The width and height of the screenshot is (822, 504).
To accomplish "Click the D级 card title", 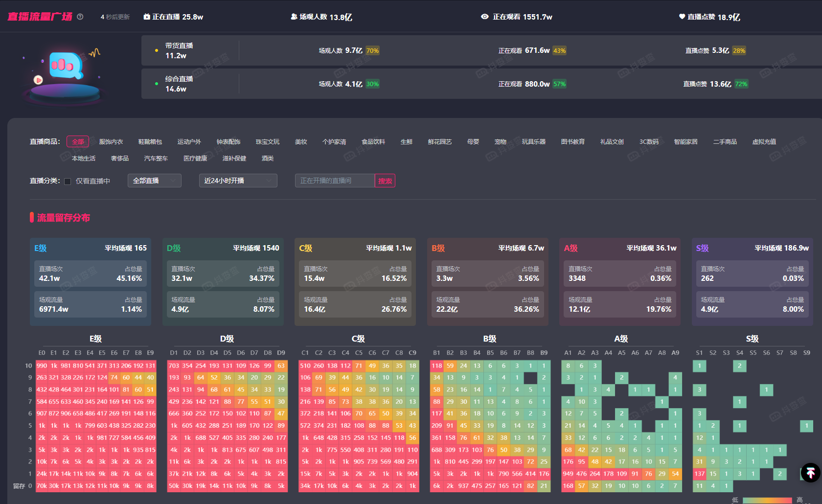I will (x=174, y=248).
